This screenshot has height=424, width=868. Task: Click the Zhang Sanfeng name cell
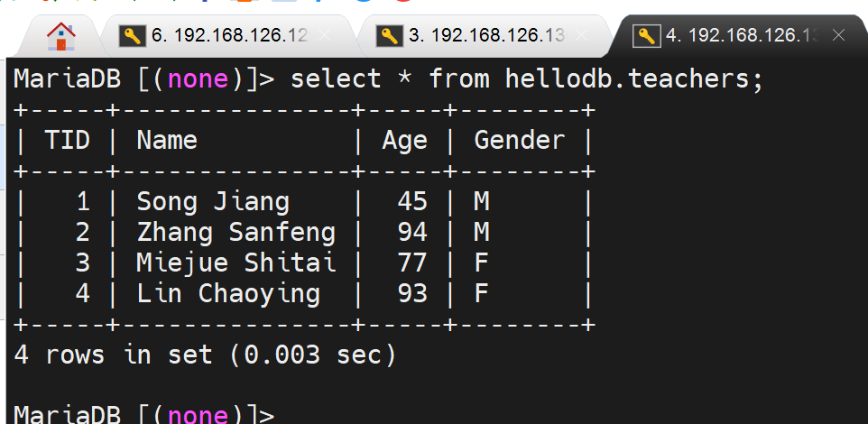(x=235, y=232)
